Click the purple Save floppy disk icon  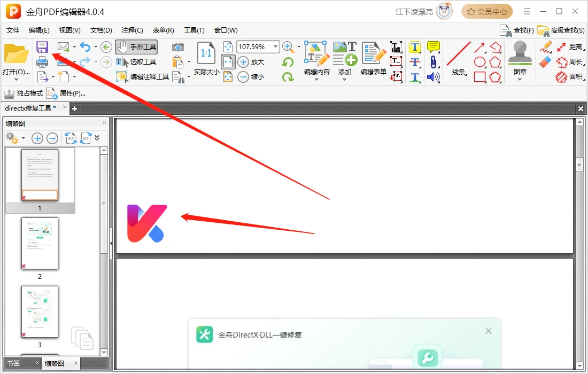(x=42, y=47)
